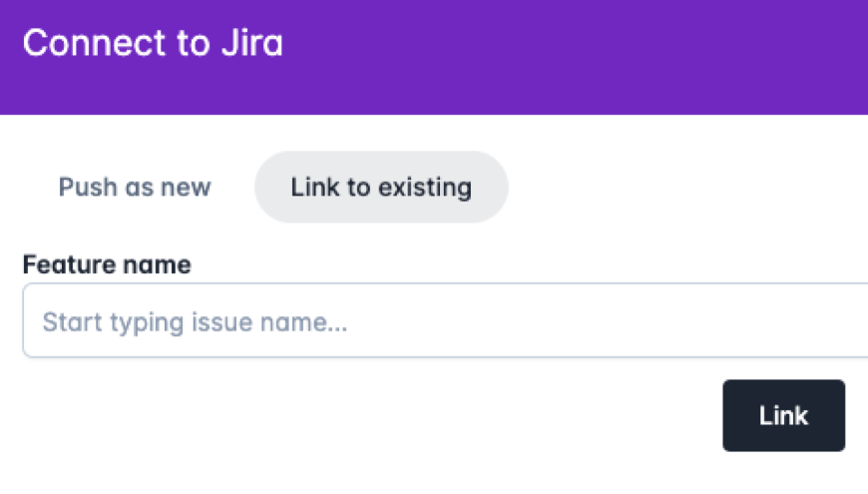
Task: Click the placeholder text Start typing issue name
Action: click(x=195, y=322)
